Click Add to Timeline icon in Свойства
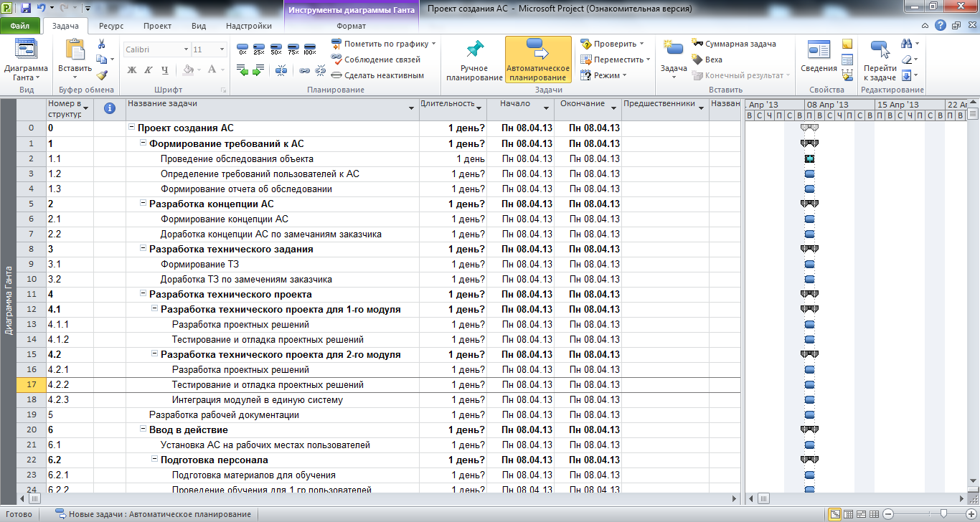 click(x=847, y=75)
